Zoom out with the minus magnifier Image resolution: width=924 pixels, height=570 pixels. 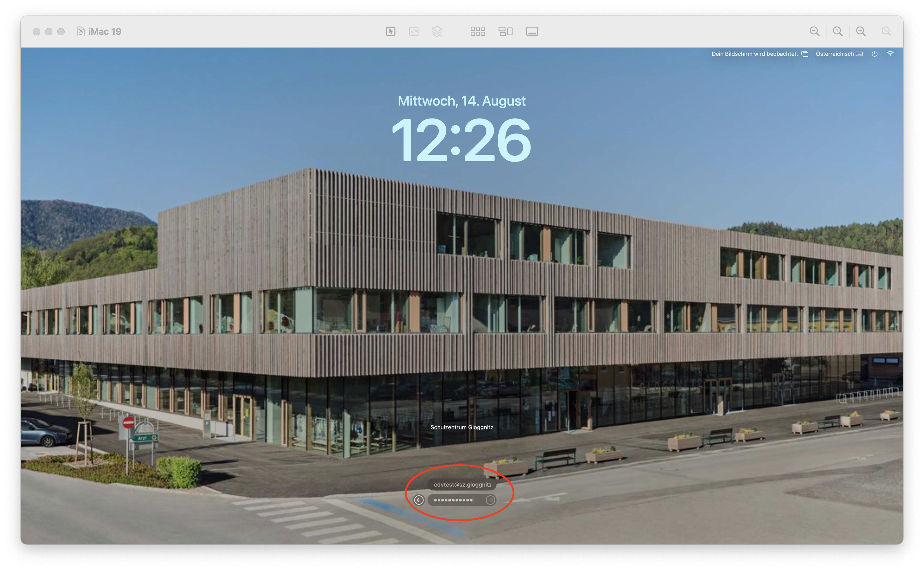click(x=814, y=31)
